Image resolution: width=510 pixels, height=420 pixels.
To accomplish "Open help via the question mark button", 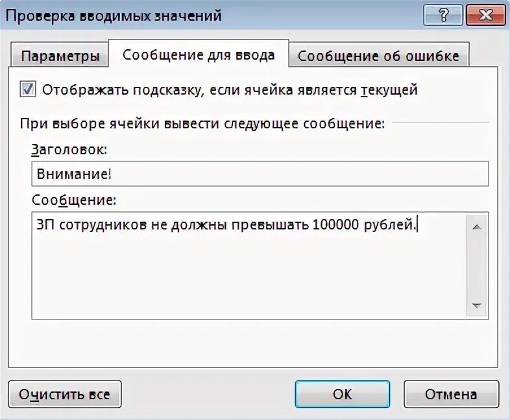I will tap(443, 15).
